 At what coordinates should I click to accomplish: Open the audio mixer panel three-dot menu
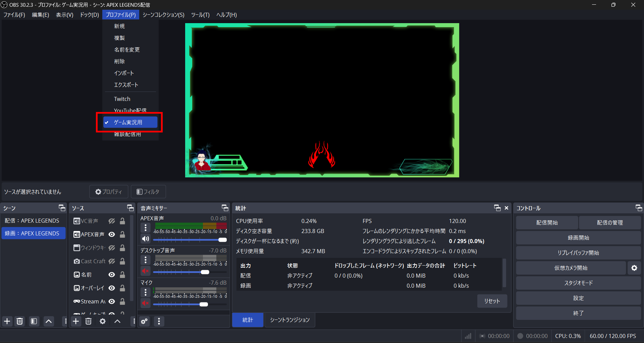[159, 321]
